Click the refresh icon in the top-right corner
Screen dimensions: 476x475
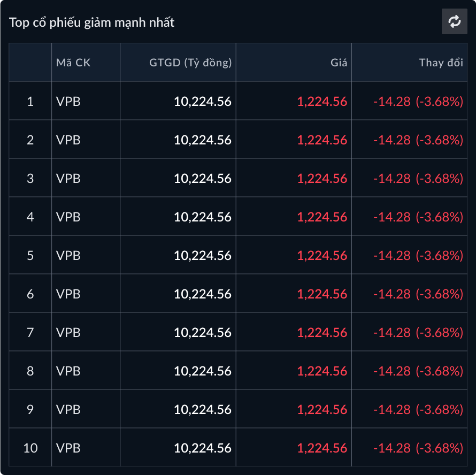[x=455, y=22]
